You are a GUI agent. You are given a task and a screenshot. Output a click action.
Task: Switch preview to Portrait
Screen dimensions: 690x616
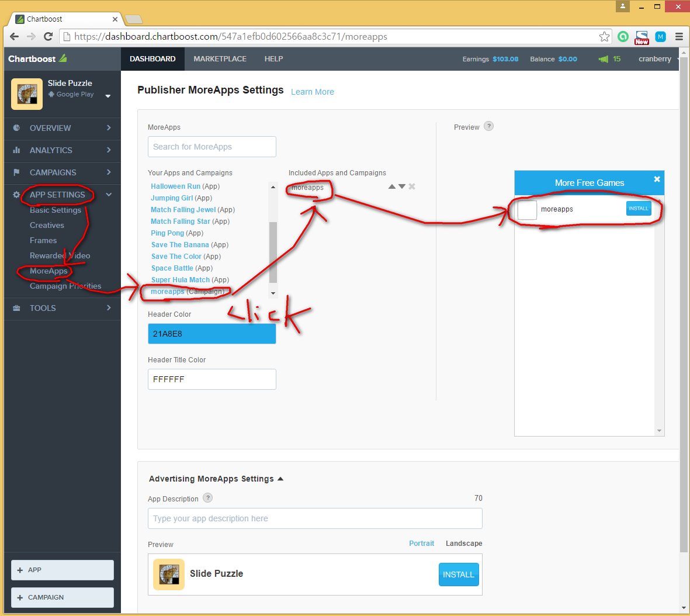(422, 544)
